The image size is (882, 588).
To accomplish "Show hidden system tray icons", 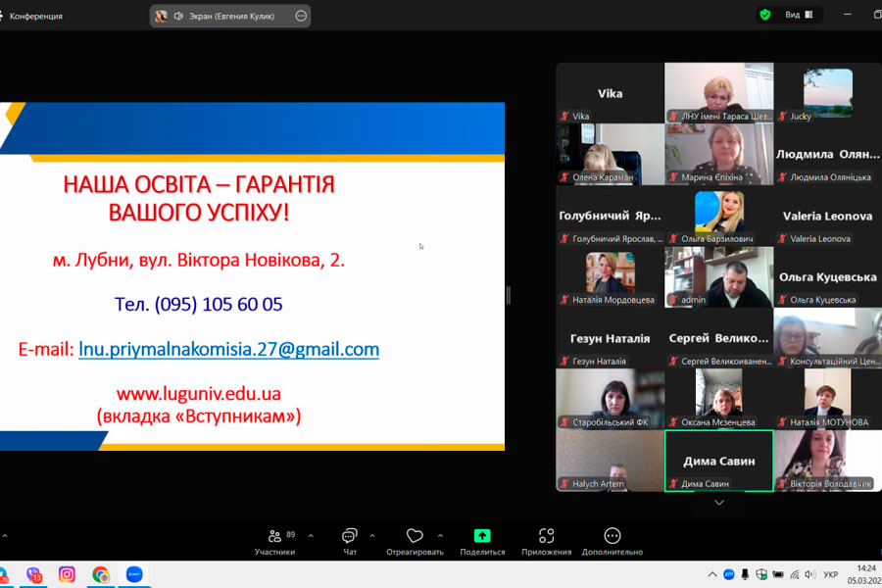I will pyautogui.click(x=712, y=574).
